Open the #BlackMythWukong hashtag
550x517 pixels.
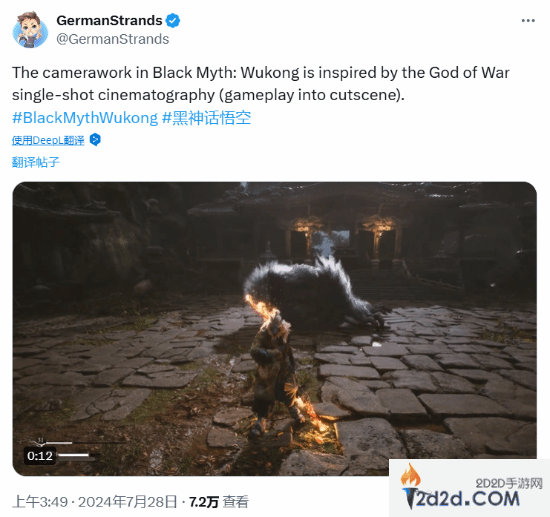point(85,118)
